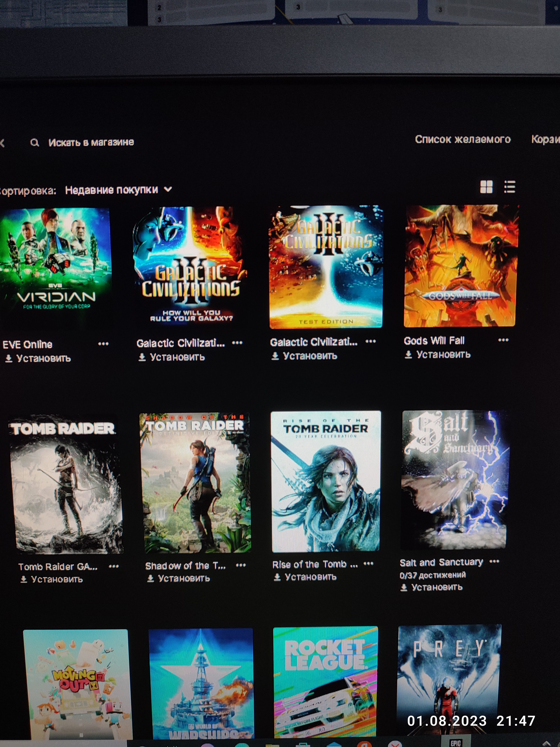560x747 pixels.
Task: Focus the Искать в магазине search field
Action: tap(82, 142)
